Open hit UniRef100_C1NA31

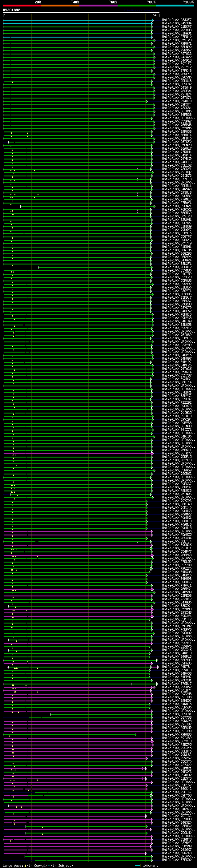pos(177,33)
